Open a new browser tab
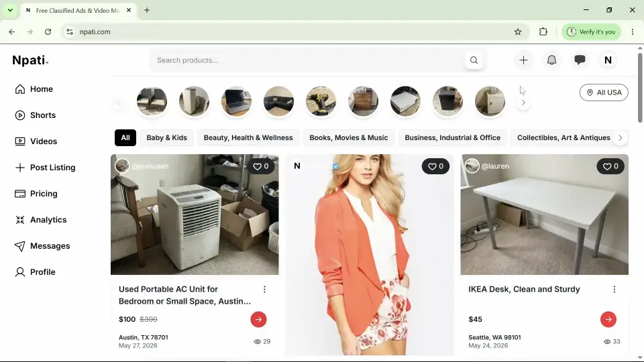The image size is (644, 362). tap(147, 10)
